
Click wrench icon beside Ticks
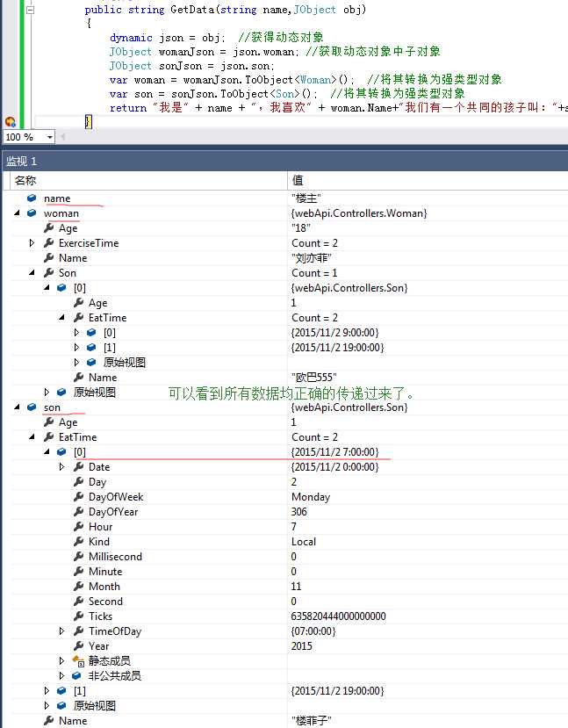(78, 616)
